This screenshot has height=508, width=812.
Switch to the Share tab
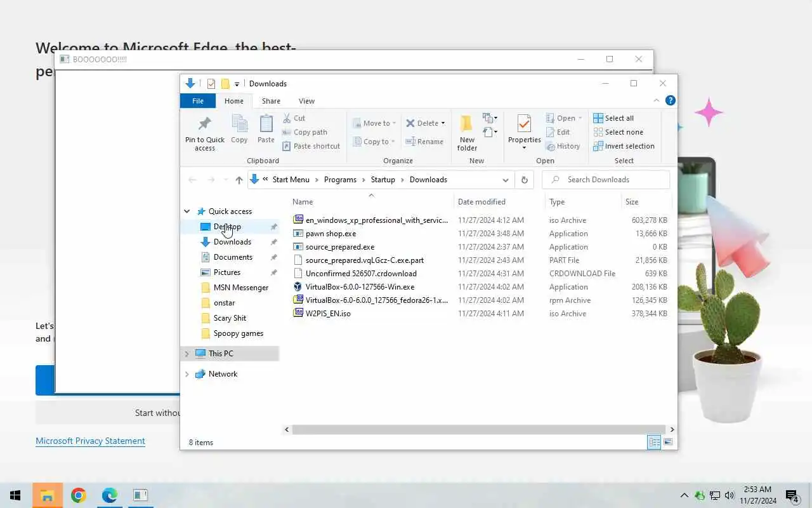(271, 101)
